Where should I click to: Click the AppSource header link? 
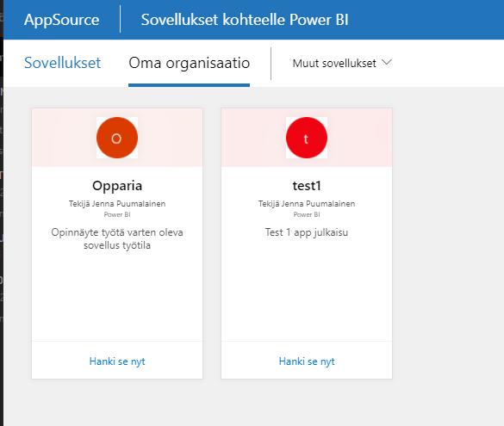(61, 20)
